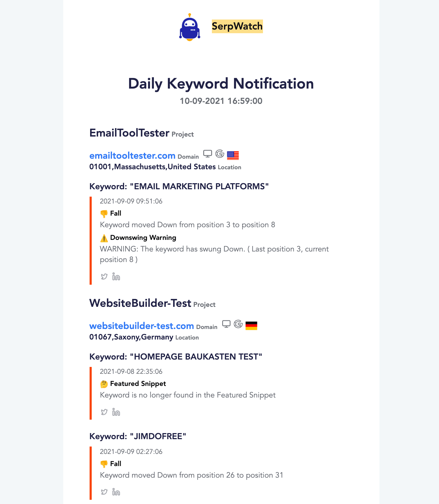Click the Featured Snippet alert title
Screen dimensions: 439x504
point(138,384)
